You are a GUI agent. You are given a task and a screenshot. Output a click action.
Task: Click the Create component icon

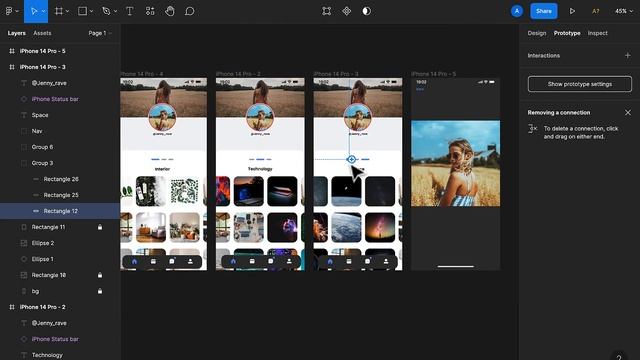click(x=347, y=11)
